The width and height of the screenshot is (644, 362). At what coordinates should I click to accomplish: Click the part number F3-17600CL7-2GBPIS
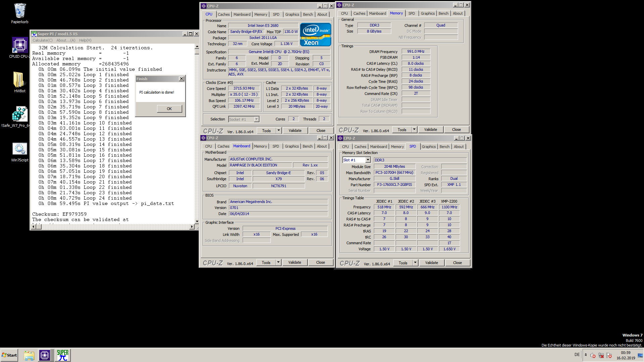[x=395, y=185]
